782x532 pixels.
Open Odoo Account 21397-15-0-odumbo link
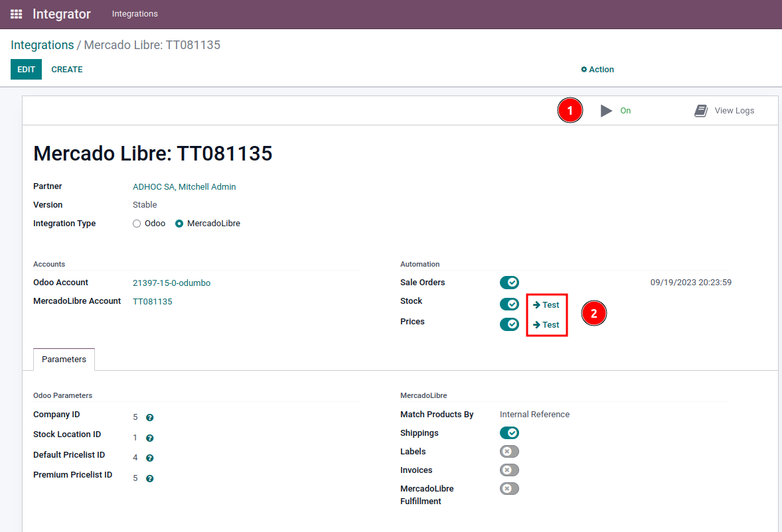(171, 283)
